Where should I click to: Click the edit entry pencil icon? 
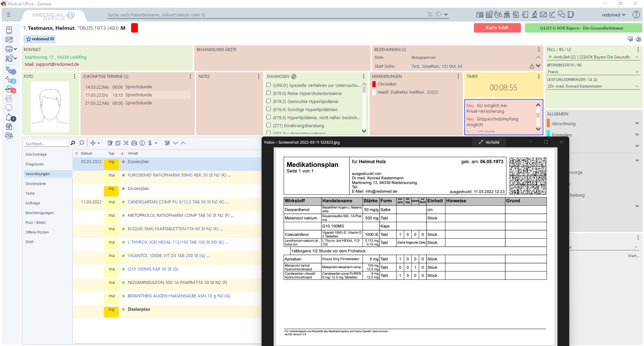110,143
